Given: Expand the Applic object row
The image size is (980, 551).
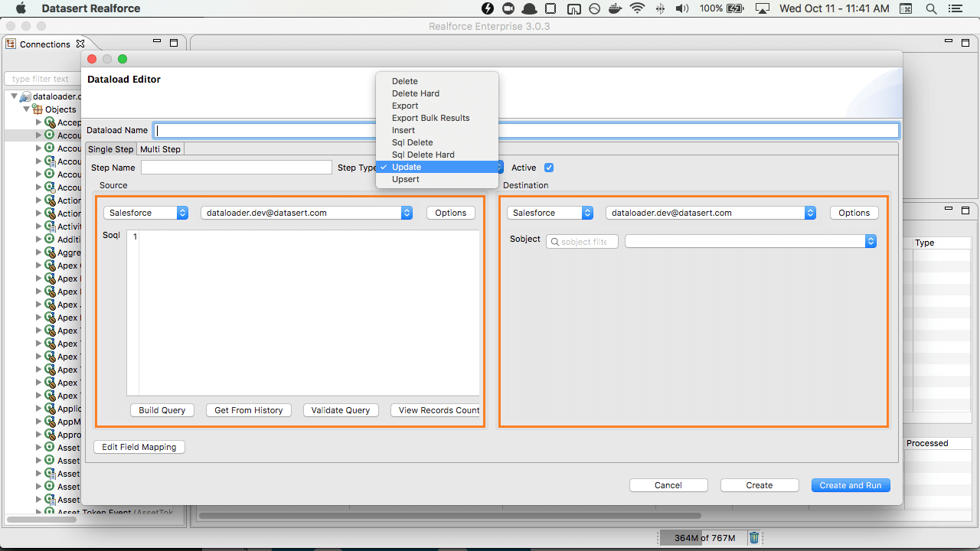Looking at the screenshot, I should (39, 409).
